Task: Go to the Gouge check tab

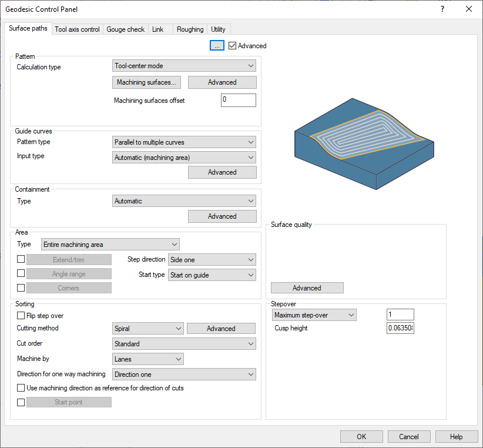Action: click(125, 29)
